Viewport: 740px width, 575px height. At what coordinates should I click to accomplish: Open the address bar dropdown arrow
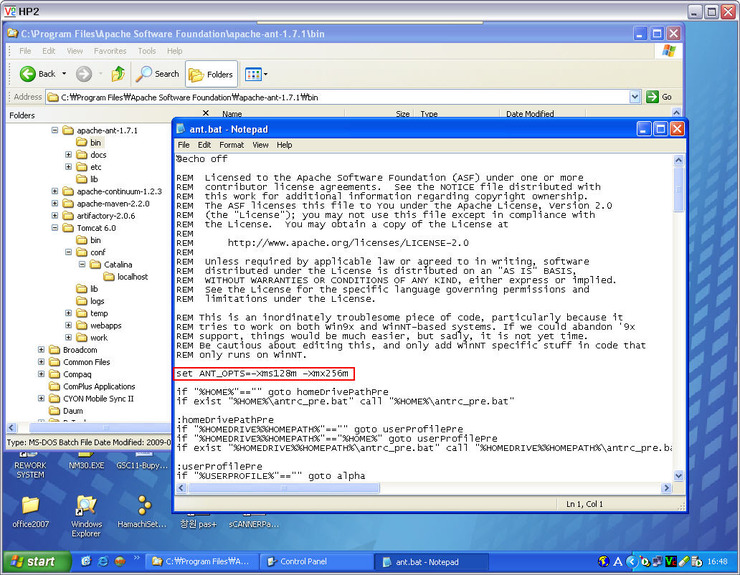[x=635, y=97]
